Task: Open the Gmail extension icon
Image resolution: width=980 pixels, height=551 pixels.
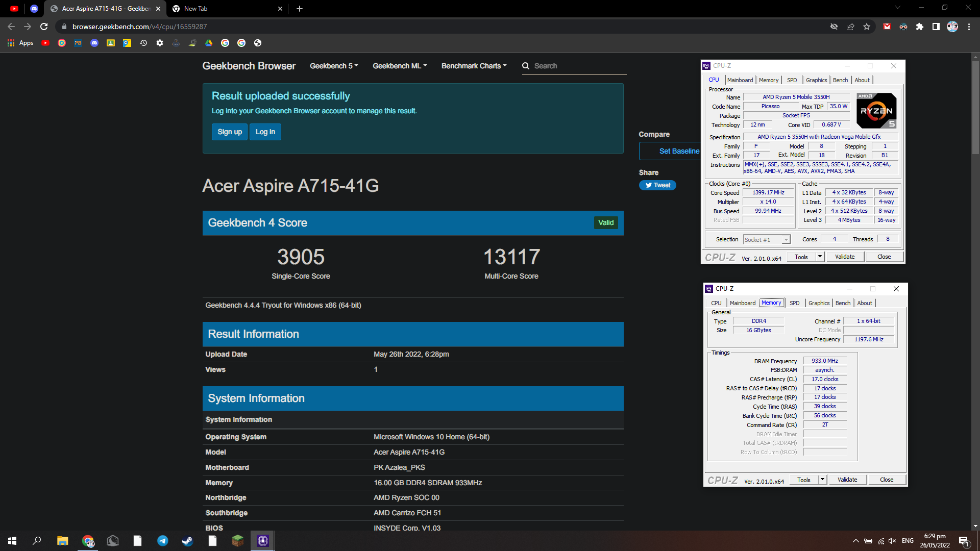Action: pos(887,27)
